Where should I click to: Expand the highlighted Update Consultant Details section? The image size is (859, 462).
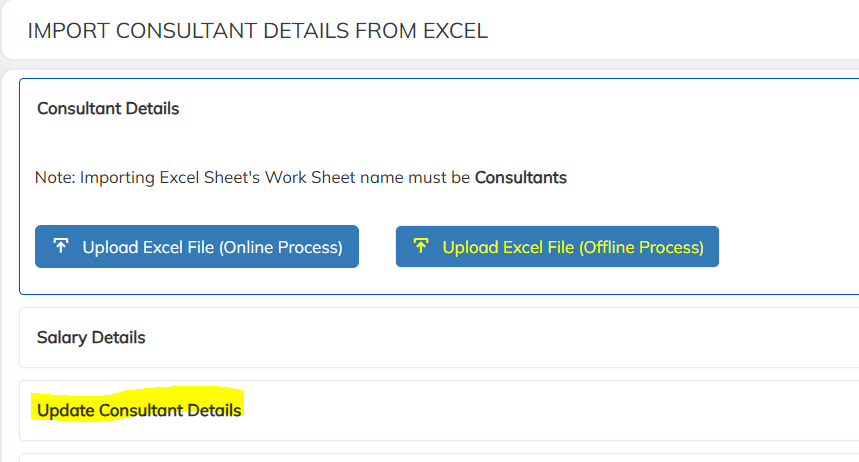point(139,410)
